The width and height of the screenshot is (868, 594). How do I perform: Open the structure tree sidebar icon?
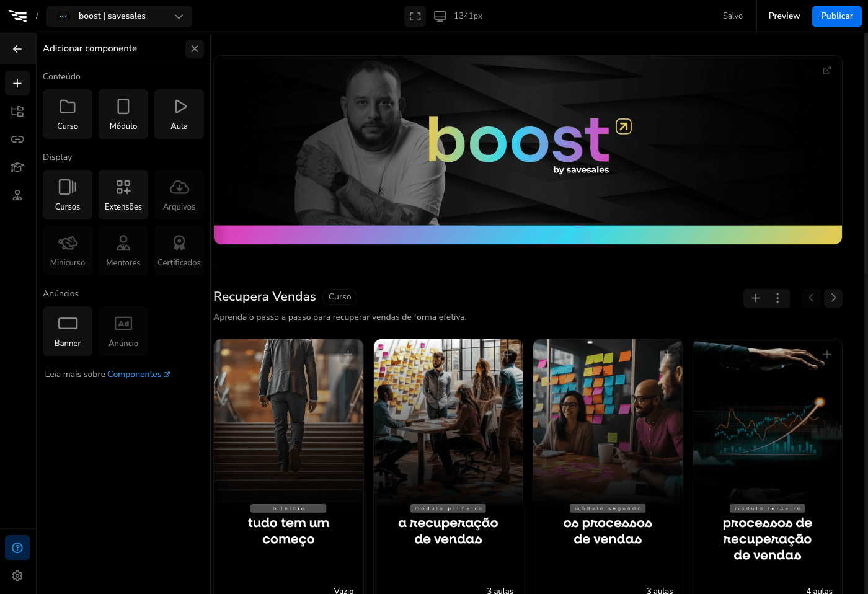click(x=17, y=111)
